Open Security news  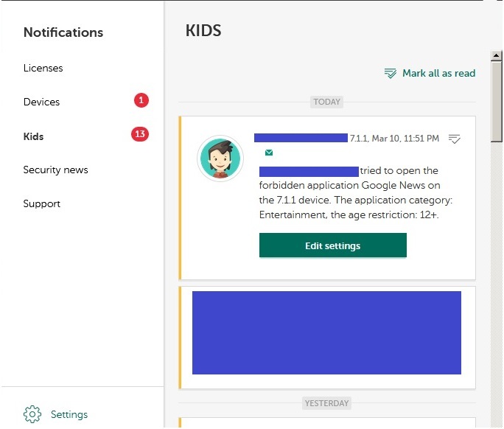point(55,170)
